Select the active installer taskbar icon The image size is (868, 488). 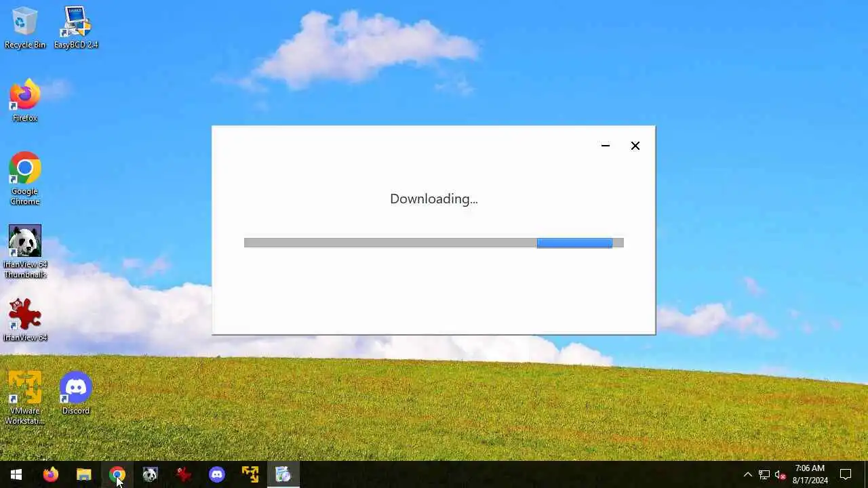tap(283, 474)
